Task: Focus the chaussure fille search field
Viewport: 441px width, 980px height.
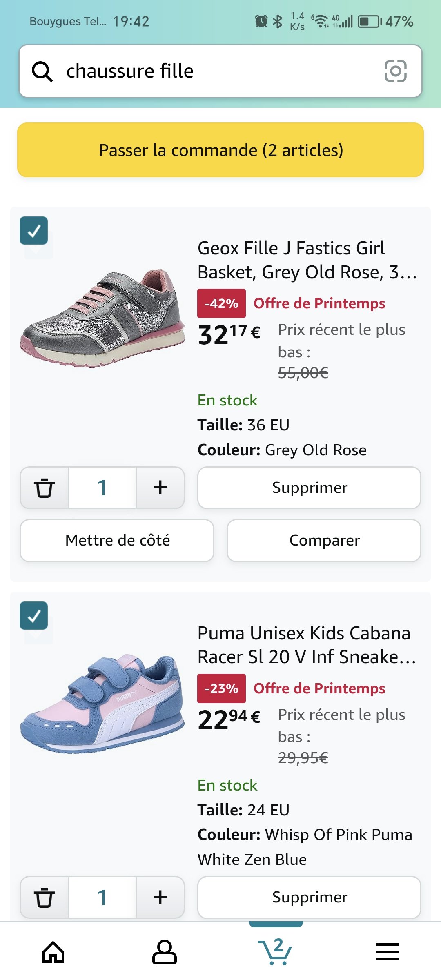Action: coord(220,71)
